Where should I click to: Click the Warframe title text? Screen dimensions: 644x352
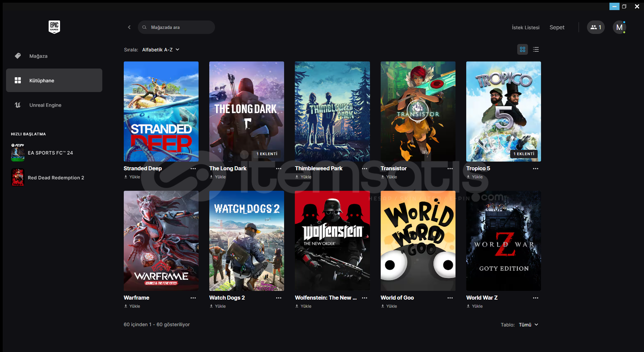136,298
